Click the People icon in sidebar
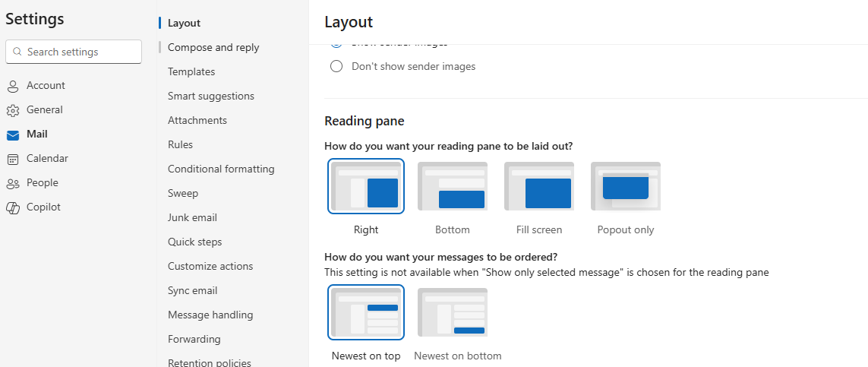Screen dimensions: 868x367 click(13, 183)
